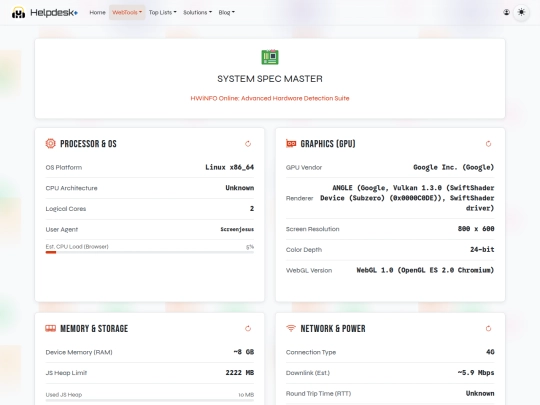Select the Logical Cores value 2
This screenshot has width=540, height=405.
(x=252, y=209)
